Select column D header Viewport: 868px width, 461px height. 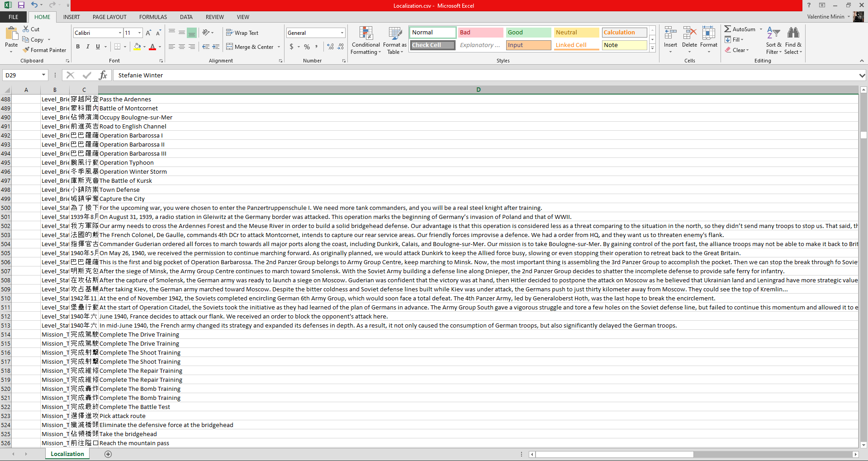tap(478, 90)
